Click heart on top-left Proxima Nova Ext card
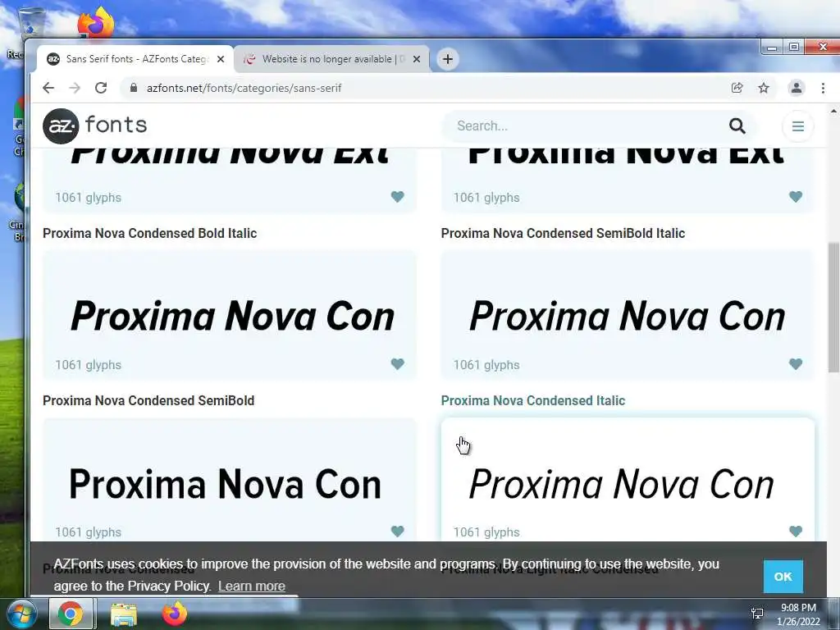The image size is (840, 630). [397, 197]
